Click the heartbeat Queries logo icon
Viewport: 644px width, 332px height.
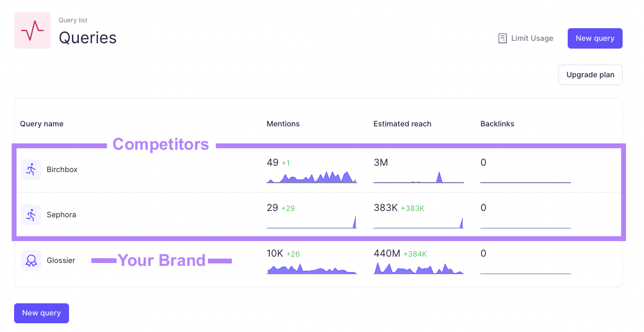pyautogui.click(x=31, y=30)
